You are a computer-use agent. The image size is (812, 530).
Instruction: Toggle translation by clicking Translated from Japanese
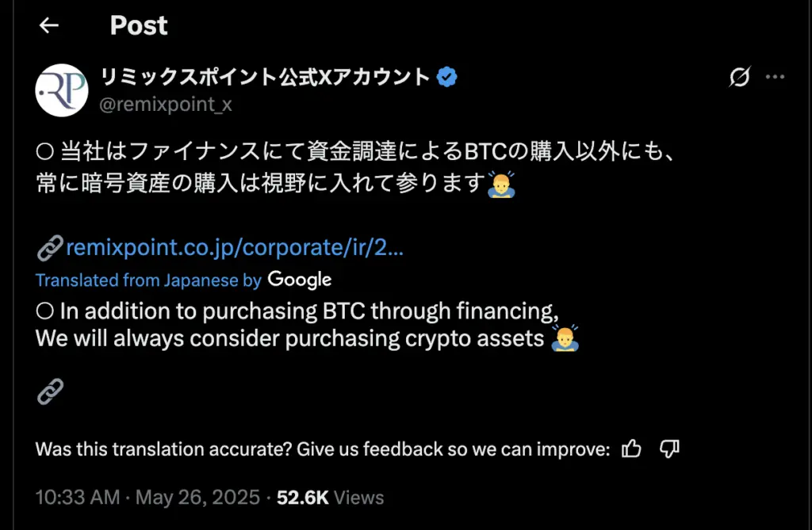[x=139, y=280]
